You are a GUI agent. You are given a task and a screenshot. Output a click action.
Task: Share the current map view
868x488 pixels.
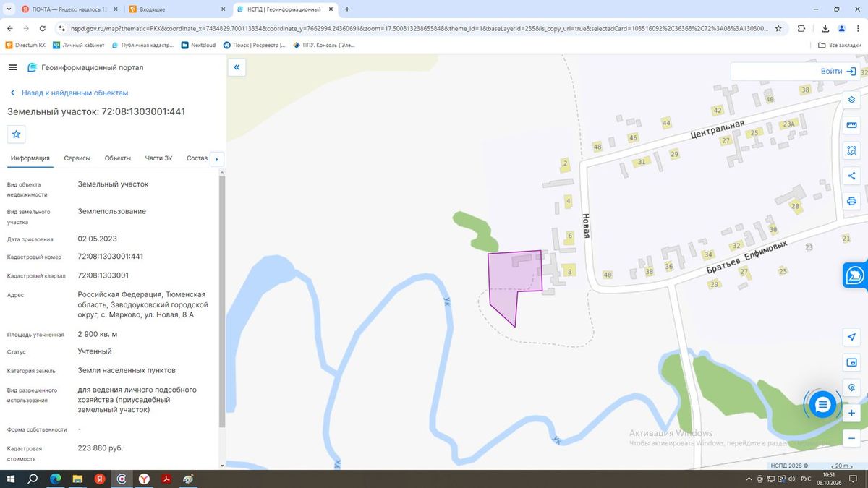point(851,176)
